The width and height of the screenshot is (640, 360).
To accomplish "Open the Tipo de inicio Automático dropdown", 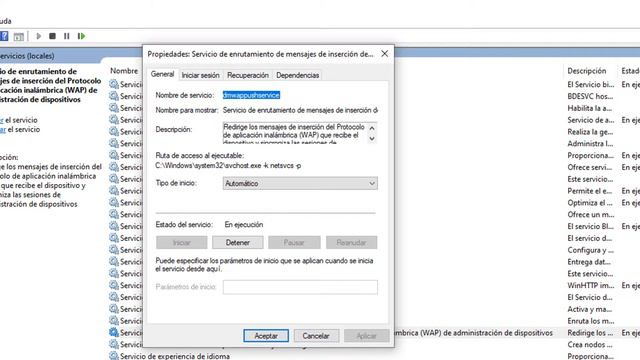I will click(x=300, y=184).
